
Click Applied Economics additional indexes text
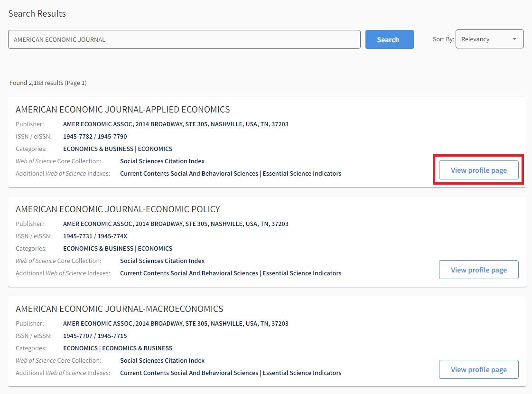[x=231, y=173]
